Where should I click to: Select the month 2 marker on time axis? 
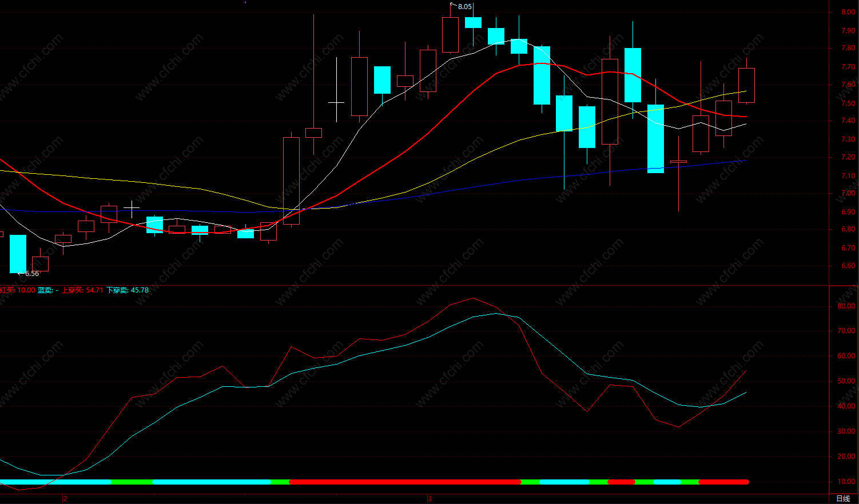(65, 499)
